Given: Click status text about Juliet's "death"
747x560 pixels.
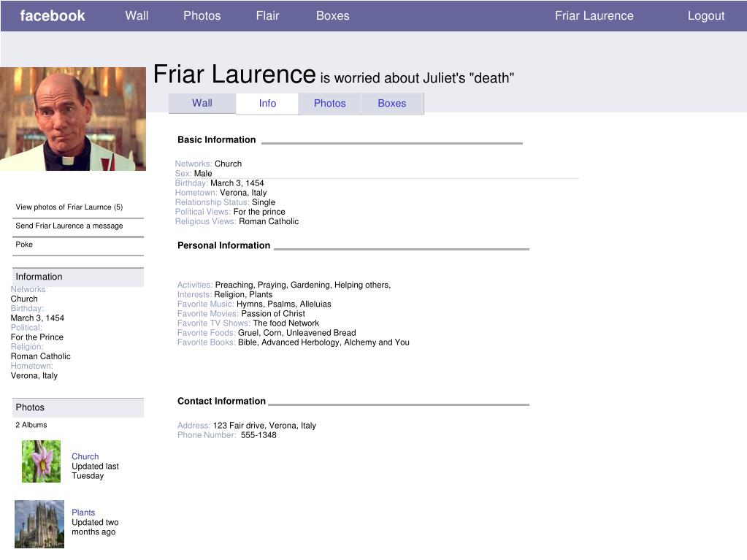Looking at the screenshot, I should [418, 77].
